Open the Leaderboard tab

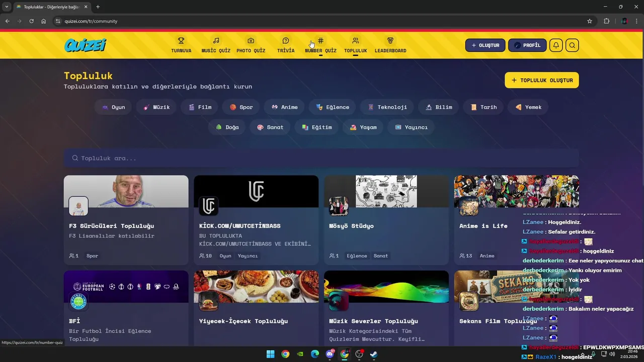tap(390, 45)
